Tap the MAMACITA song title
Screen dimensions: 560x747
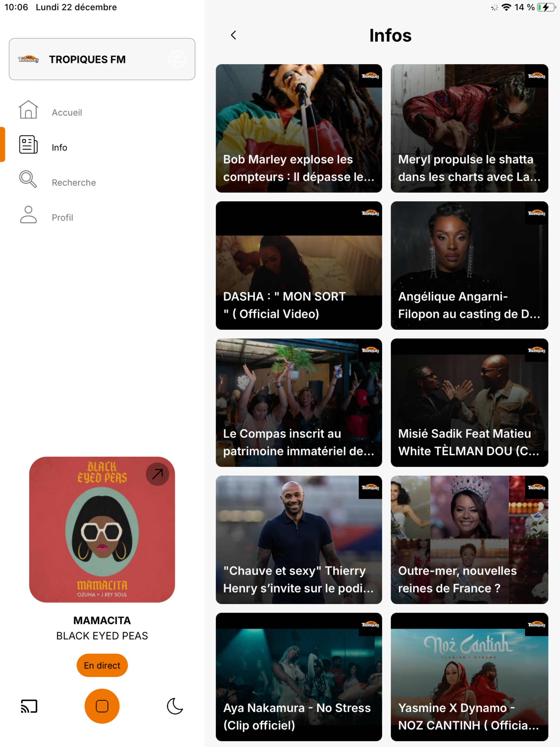tap(102, 620)
